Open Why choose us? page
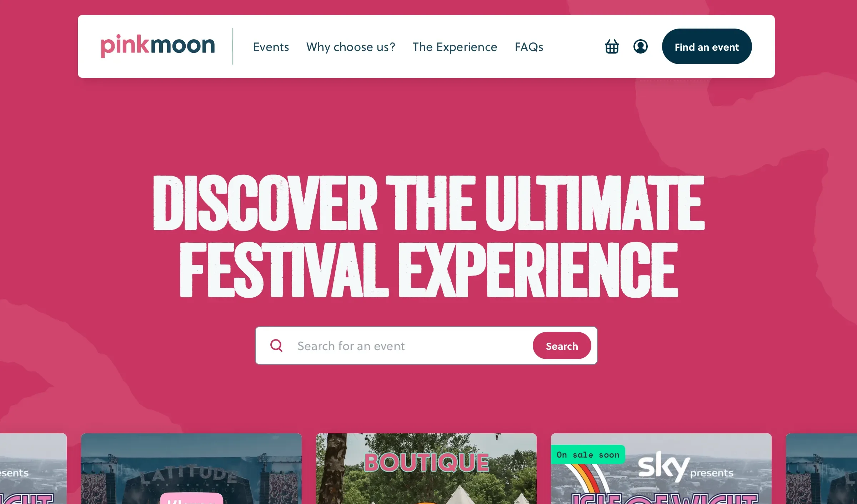The height and width of the screenshot is (504, 857). click(x=351, y=47)
